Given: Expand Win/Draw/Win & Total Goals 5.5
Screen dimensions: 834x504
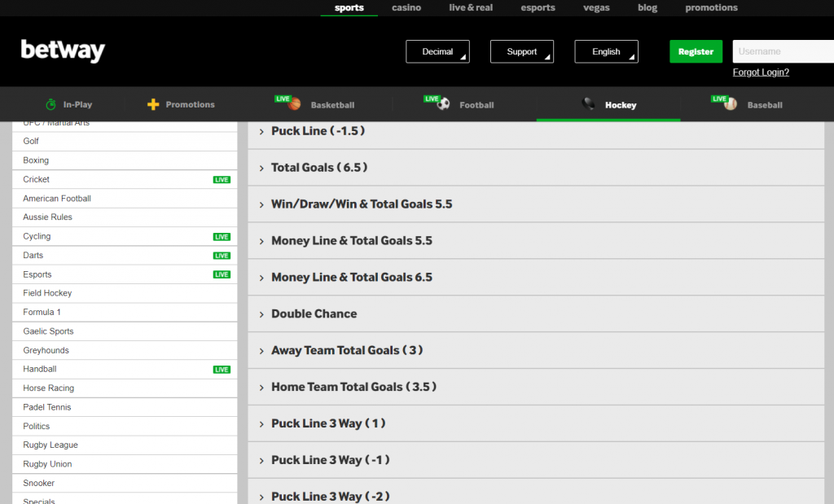Looking at the screenshot, I should point(536,204).
